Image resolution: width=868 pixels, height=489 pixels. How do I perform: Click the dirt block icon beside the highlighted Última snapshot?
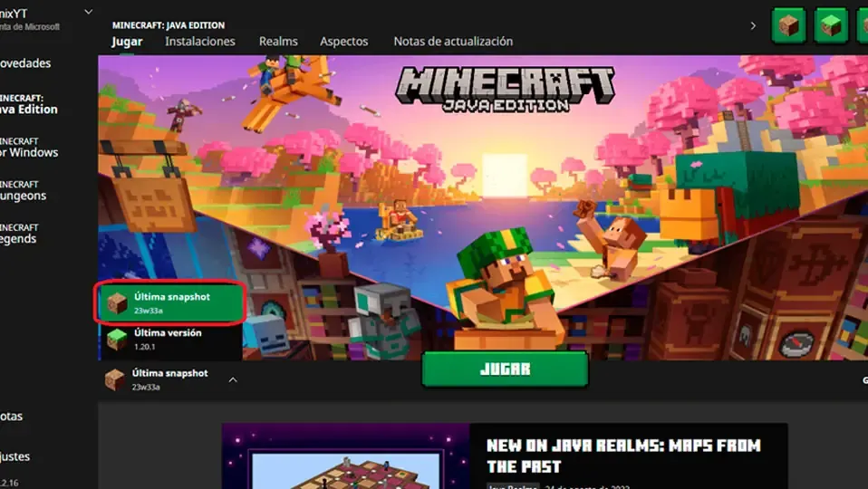point(117,303)
